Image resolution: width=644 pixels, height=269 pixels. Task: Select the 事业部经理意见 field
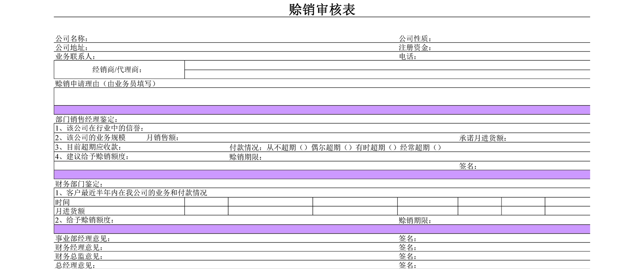tap(242, 238)
